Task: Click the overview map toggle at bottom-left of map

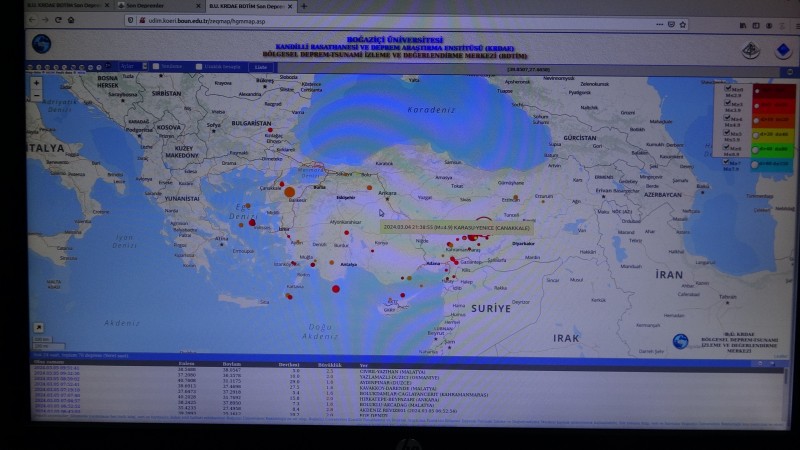Action: (38, 327)
